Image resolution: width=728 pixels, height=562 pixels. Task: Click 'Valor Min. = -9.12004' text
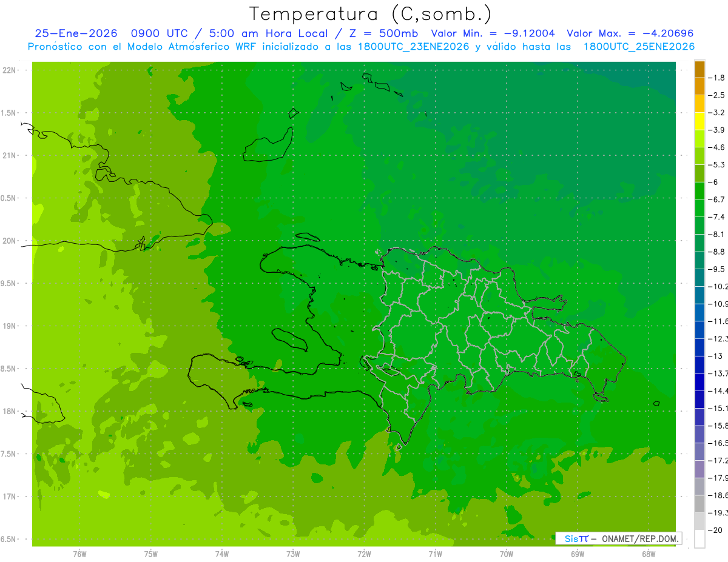[x=493, y=33]
